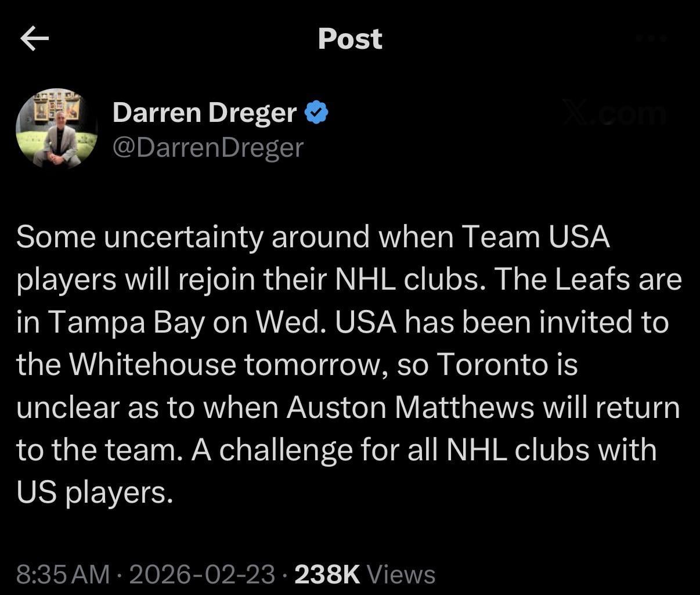Click the words Auston Matthews in the post

tap(411, 407)
